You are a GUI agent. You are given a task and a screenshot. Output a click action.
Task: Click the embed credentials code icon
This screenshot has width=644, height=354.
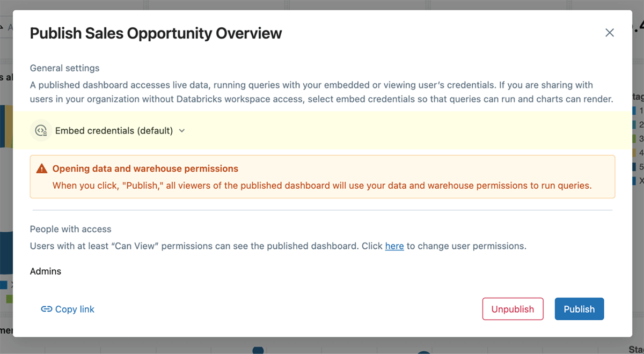pyautogui.click(x=41, y=130)
